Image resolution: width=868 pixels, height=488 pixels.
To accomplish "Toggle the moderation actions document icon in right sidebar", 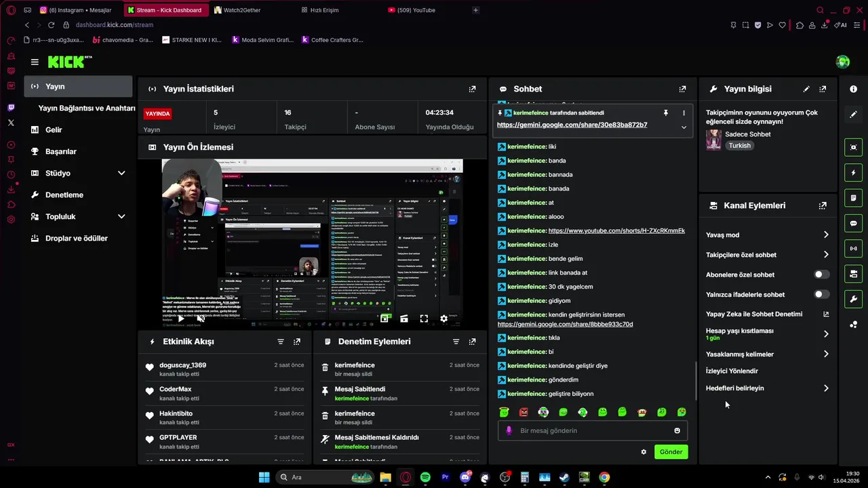I will 853,198.
